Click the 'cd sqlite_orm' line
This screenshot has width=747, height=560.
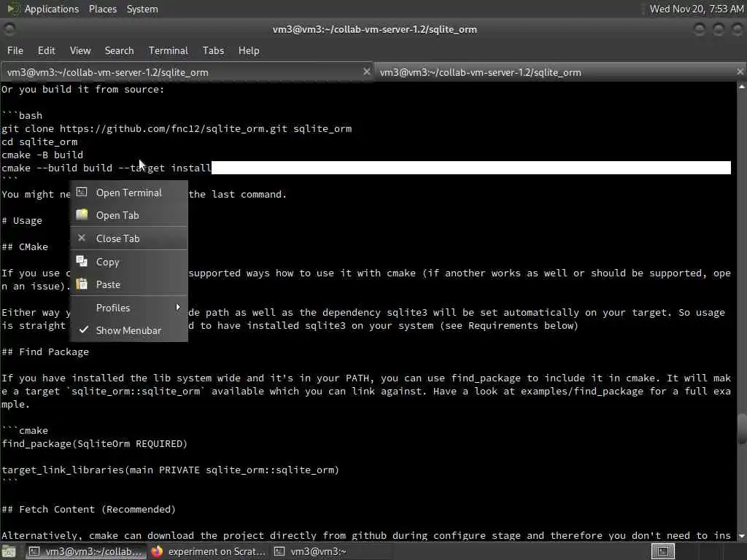[x=39, y=142]
